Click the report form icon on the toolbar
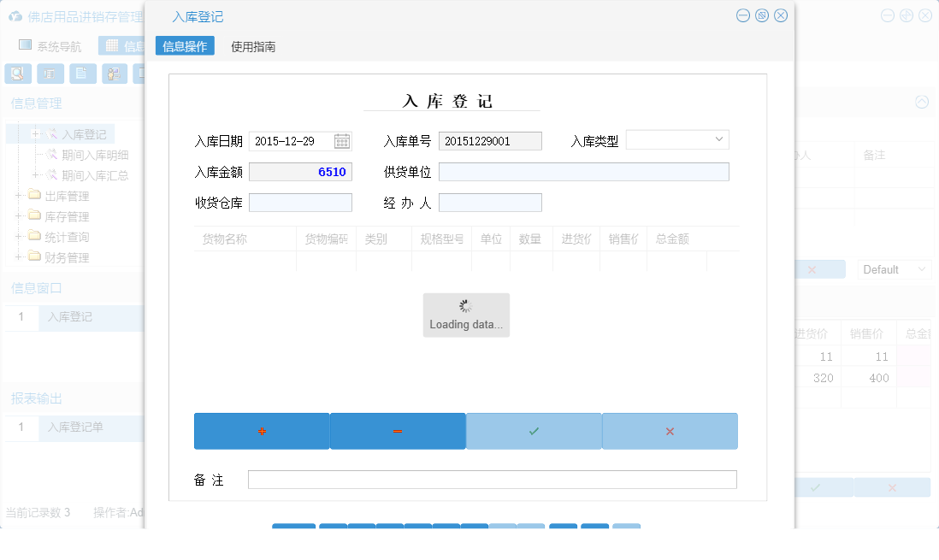The image size is (939, 560). click(50, 74)
